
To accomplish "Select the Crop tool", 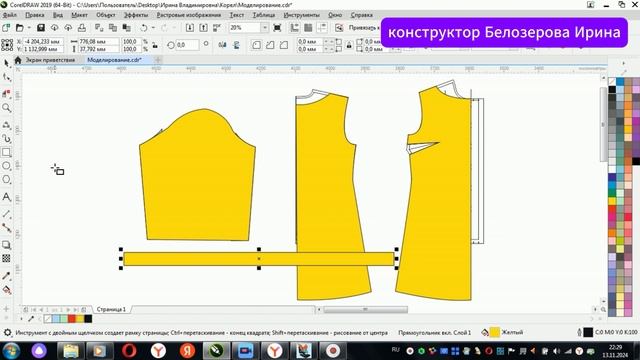I will pyautogui.click(x=7, y=93).
